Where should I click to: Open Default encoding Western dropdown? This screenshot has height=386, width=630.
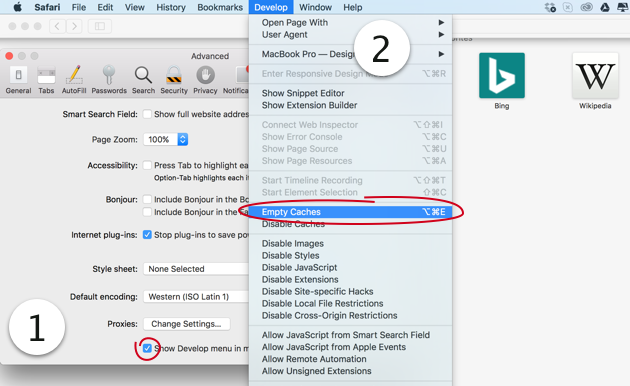pyautogui.click(x=196, y=296)
